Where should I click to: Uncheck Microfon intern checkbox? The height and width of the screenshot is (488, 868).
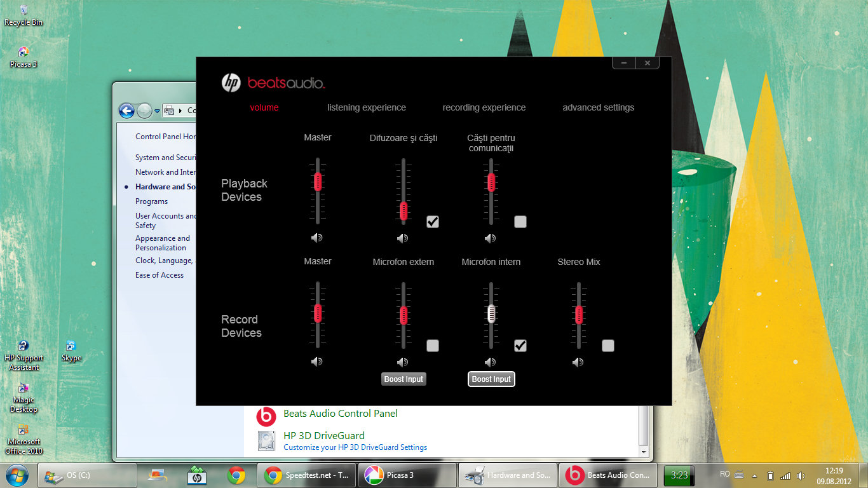click(x=520, y=345)
